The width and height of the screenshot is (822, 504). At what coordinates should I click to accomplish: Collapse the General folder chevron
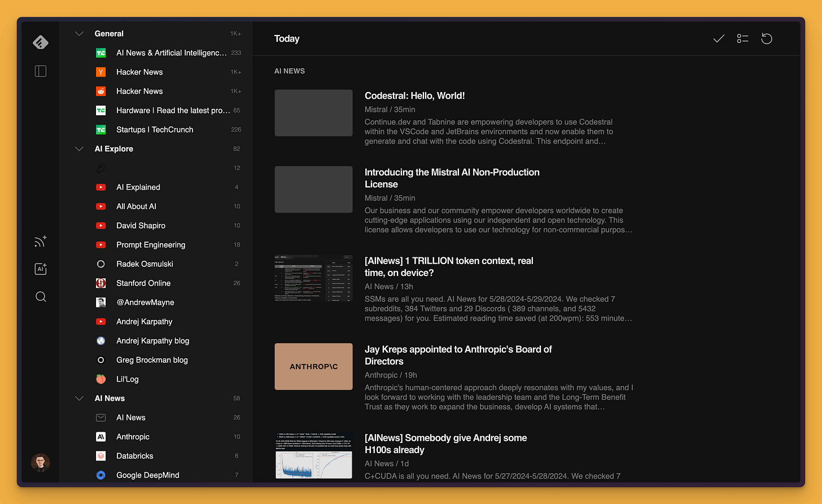pos(79,34)
